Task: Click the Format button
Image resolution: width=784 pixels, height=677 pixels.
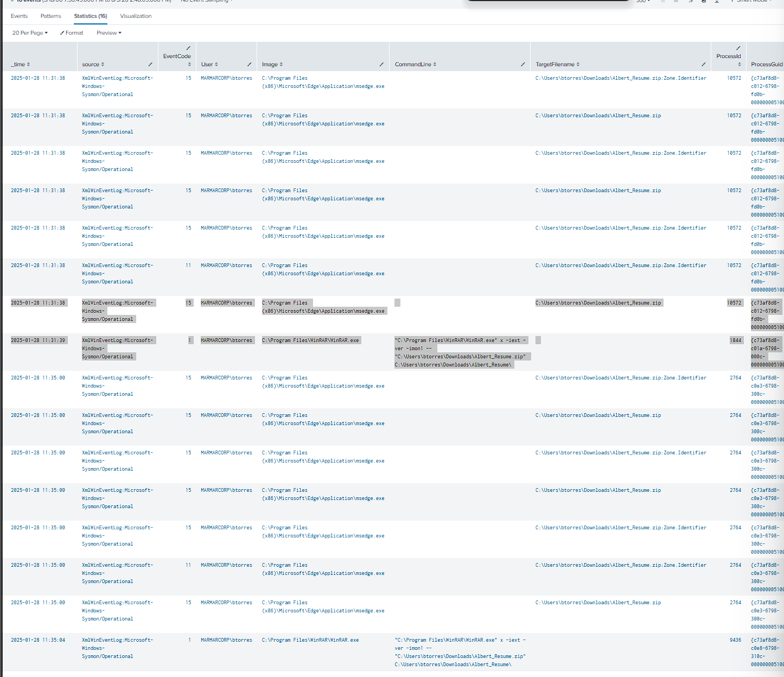Action: point(72,33)
